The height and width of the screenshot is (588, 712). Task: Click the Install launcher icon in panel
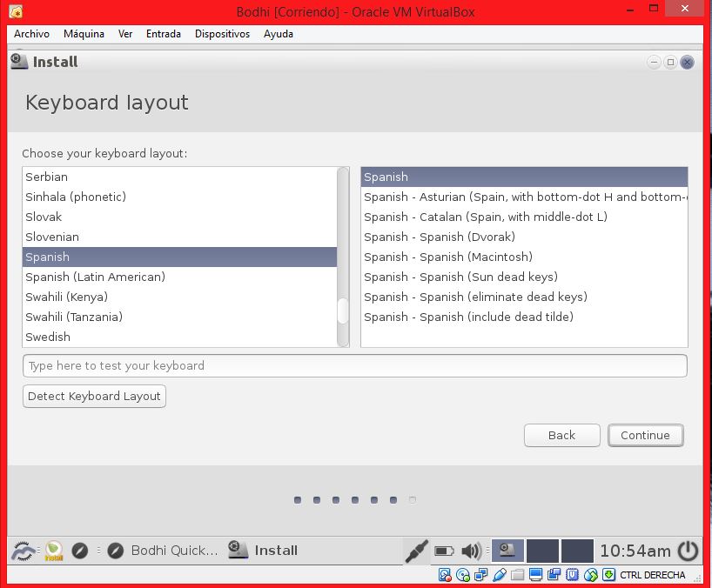pyautogui.click(x=54, y=551)
